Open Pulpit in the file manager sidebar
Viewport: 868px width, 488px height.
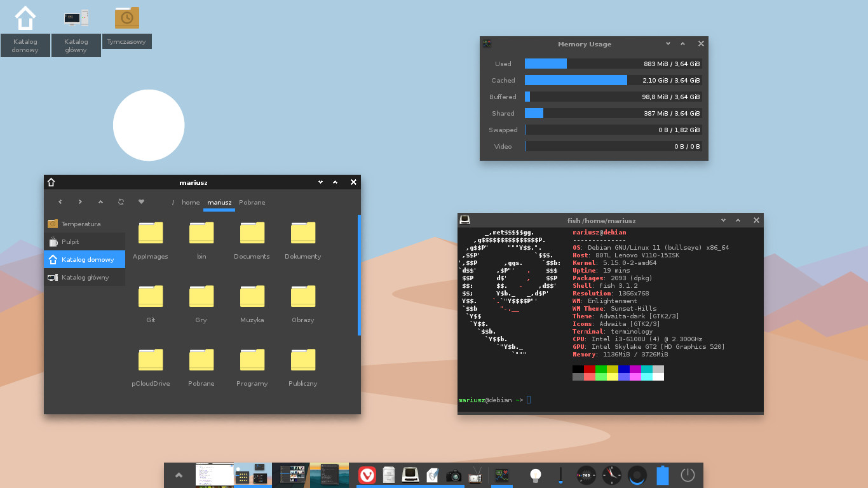pyautogui.click(x=85, y=241)
